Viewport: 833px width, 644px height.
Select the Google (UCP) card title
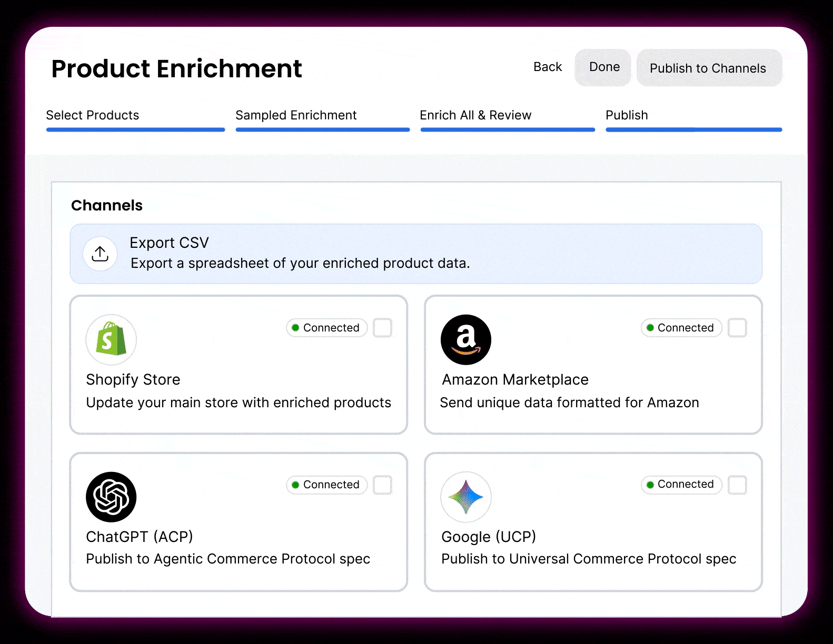(x=489, y=537)
